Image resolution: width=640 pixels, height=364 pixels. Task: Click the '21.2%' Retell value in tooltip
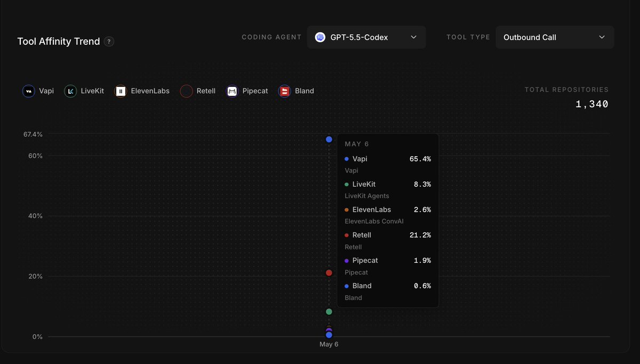420,235
